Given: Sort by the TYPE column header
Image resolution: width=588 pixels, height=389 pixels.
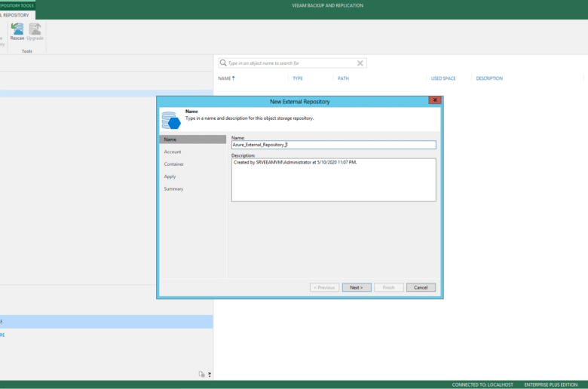Looking at the screenshot, I should (298, 78).
